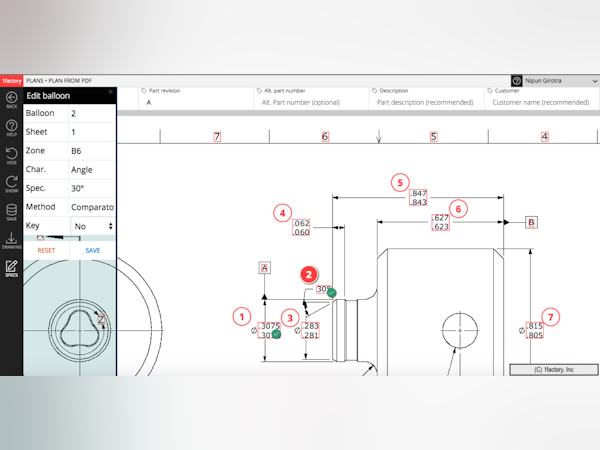
Task: Select balloon 3 on the drawing
Action: click(290, 318)
